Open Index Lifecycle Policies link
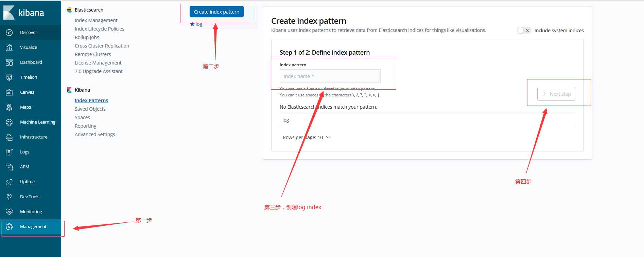The image size is (644, 257). [x=99, y=29]
